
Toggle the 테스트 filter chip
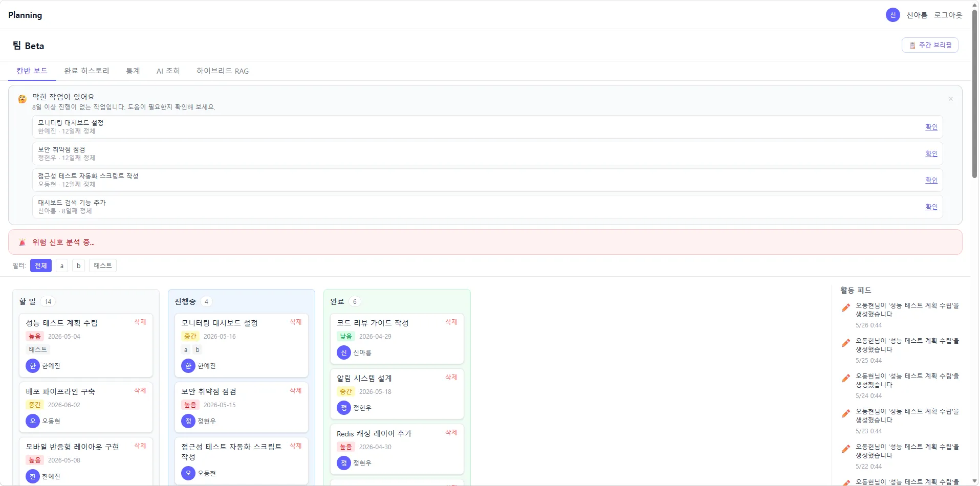tap(103, 266)
